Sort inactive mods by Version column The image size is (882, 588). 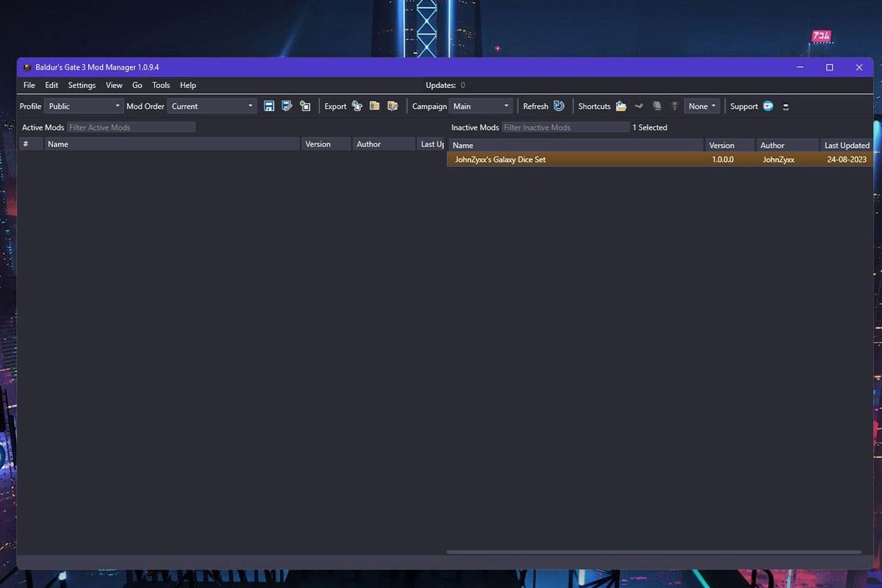tap(730, 146)
